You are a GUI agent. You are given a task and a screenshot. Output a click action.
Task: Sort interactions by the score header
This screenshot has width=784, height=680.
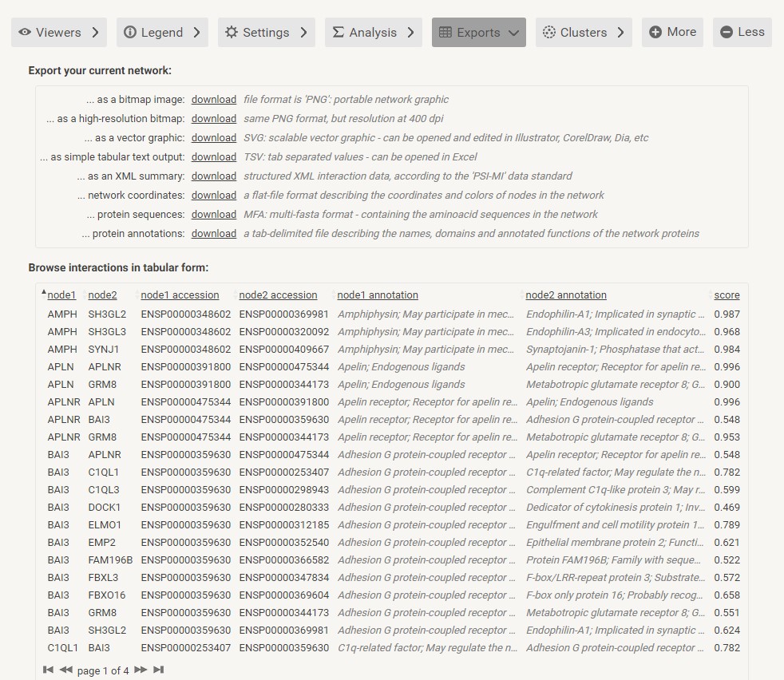tap(727, 295)
